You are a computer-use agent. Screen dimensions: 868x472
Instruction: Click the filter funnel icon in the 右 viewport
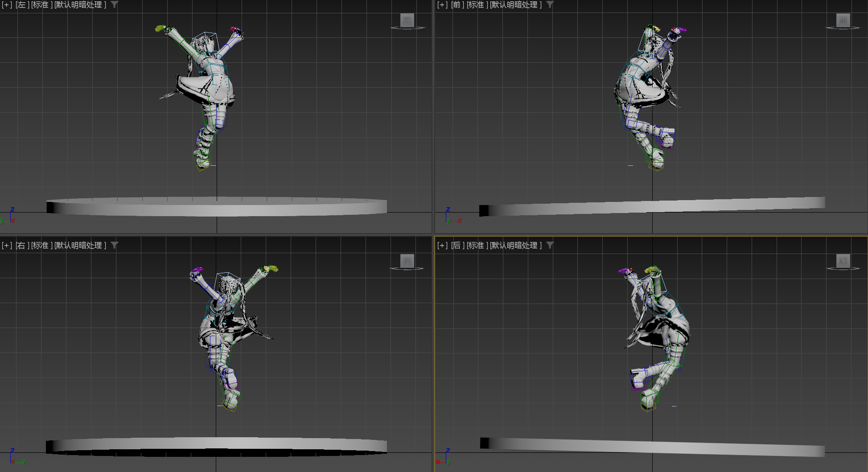tap(115, 245)
